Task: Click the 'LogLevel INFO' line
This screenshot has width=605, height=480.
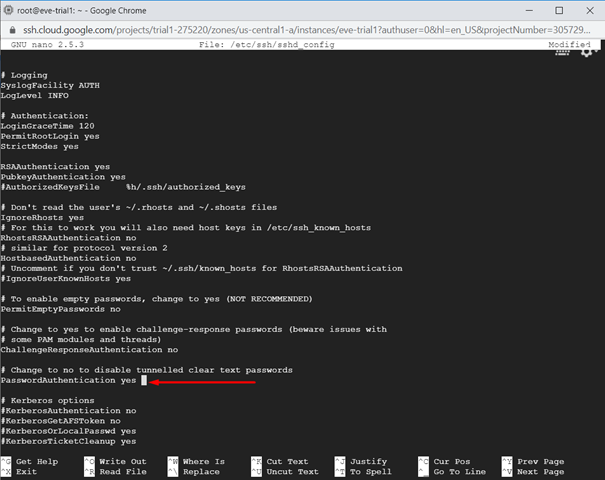Action: point(35,95)
